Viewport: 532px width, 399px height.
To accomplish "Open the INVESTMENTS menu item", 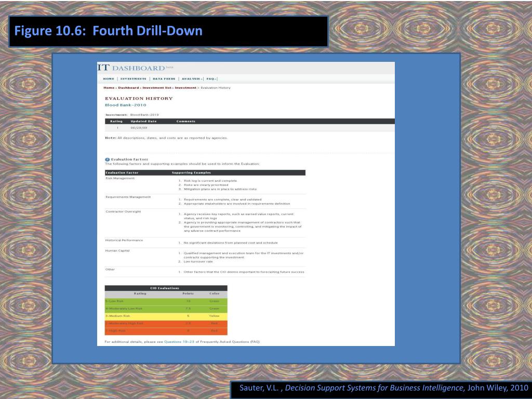I will (134, 79).
